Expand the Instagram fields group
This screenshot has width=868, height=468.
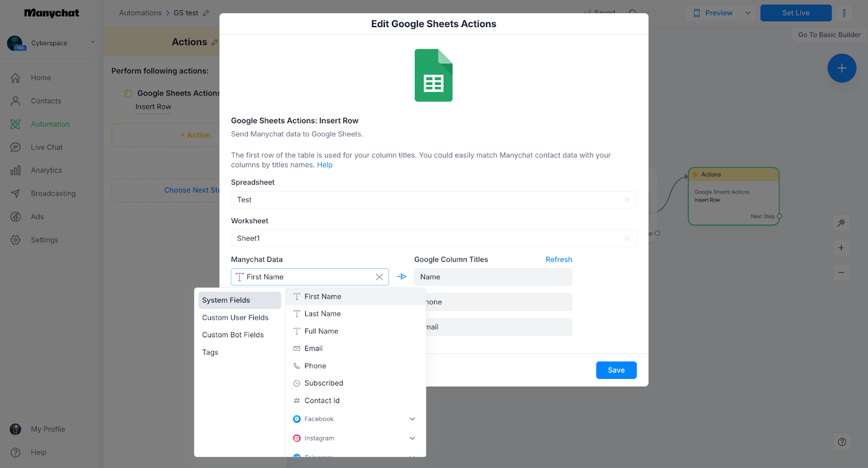412,438
